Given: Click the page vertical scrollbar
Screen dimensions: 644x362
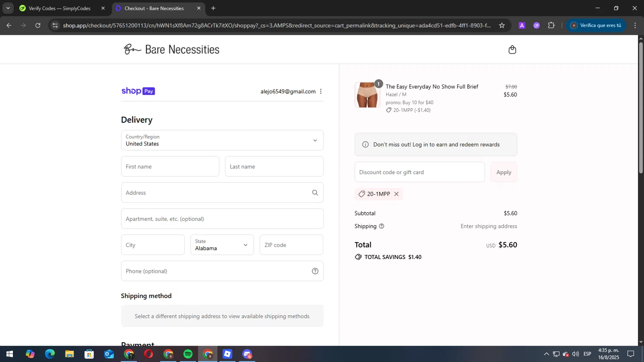Looking at the screenshot, I should [x=641, y=107].
